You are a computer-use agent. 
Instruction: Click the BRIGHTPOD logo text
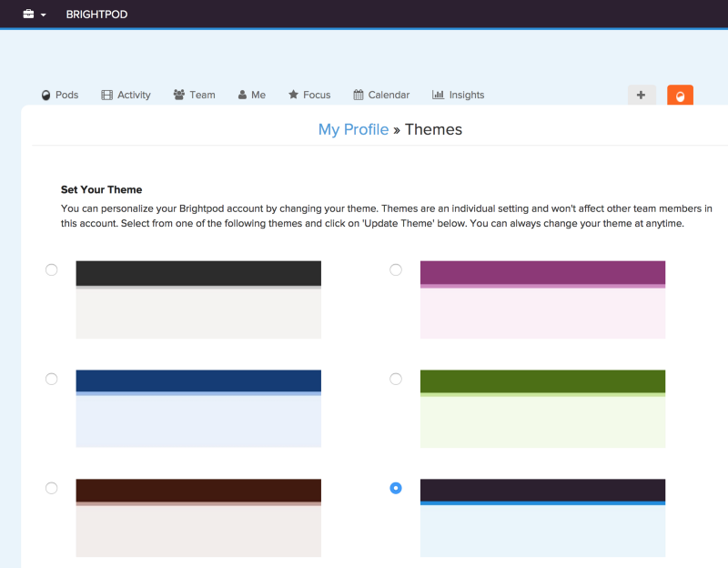[x=96, y=15]
